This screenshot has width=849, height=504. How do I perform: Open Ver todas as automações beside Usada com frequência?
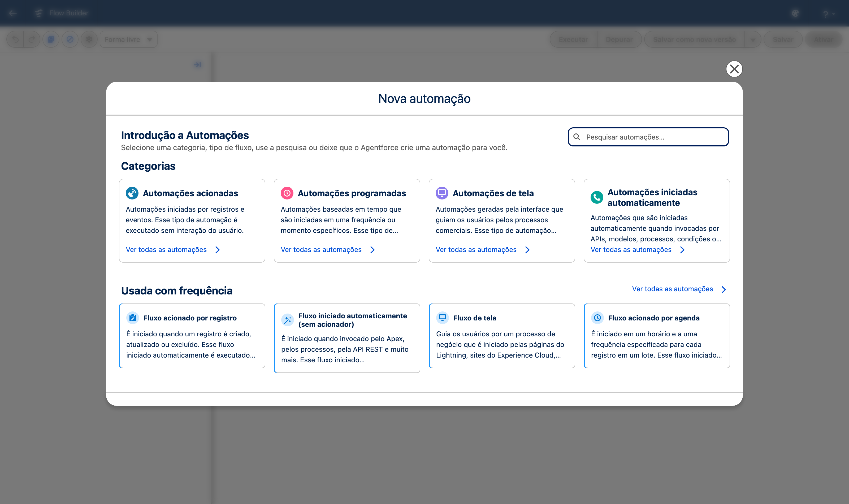672,289
